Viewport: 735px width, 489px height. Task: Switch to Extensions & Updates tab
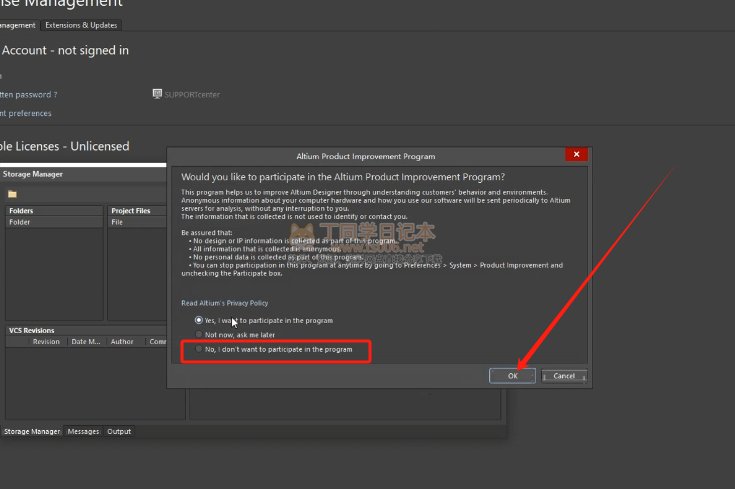[x=81, y=25]
